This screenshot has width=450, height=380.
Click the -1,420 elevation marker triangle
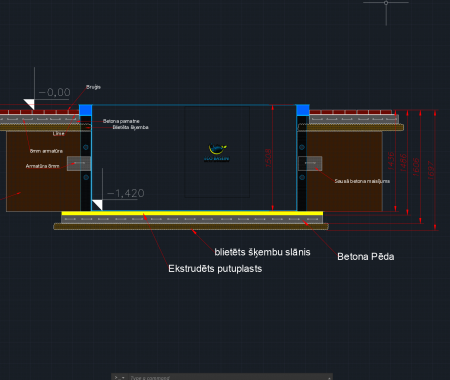click(98, 205)
